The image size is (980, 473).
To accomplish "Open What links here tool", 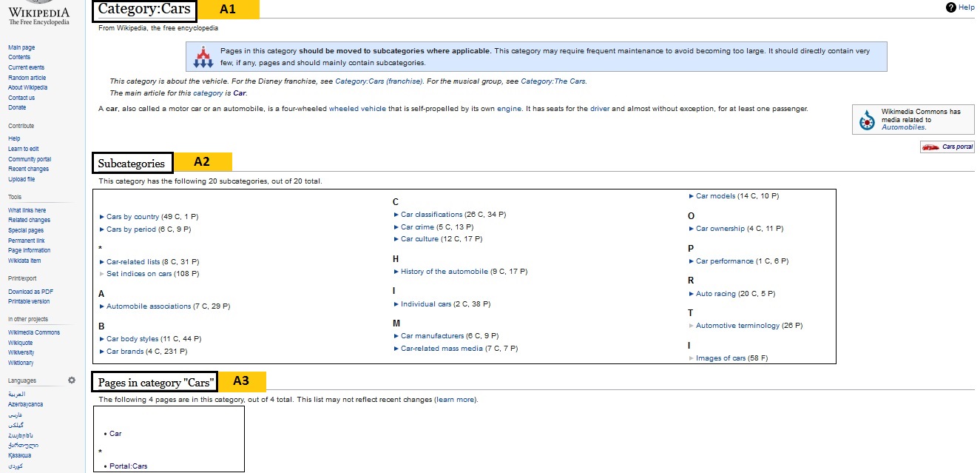I will pyautogui.click(x=27, y=210).
